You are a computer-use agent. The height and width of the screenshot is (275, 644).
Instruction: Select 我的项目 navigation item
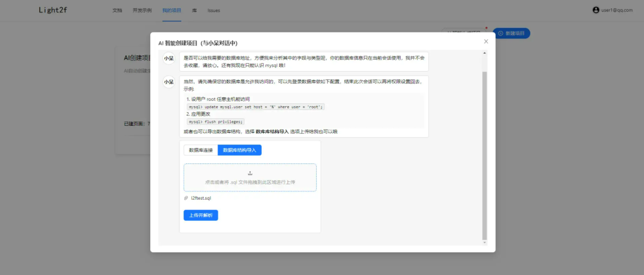point(172,10)
